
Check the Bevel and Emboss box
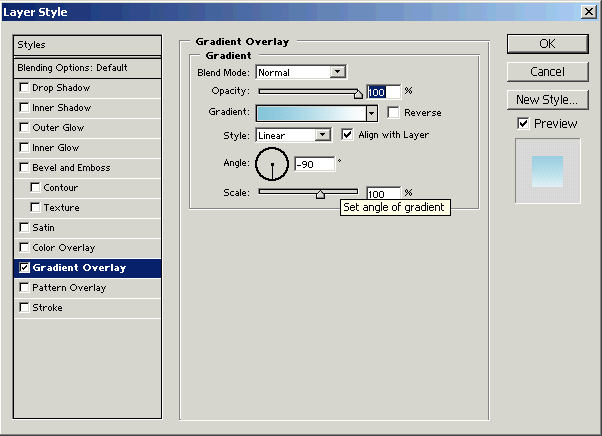point(24,167)
